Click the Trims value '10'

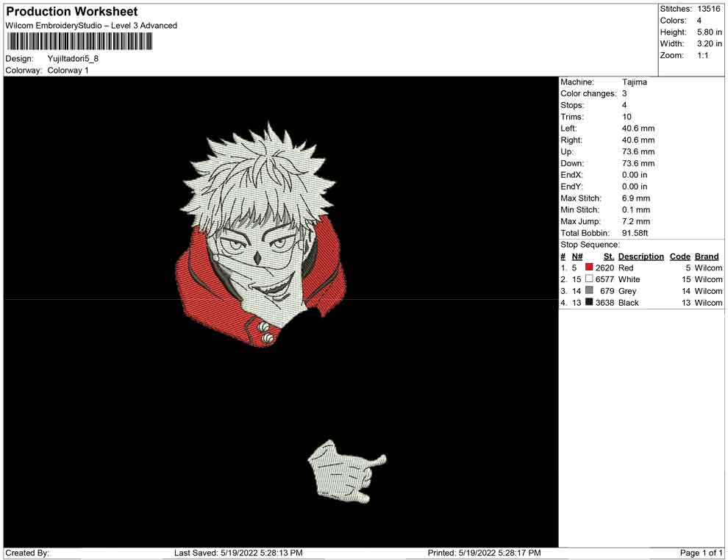coord(627,117)
